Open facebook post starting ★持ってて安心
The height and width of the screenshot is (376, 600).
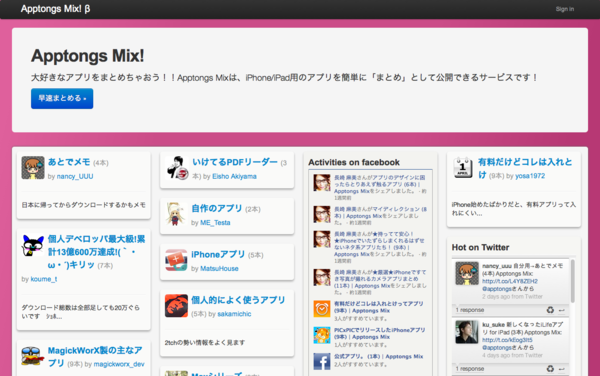380,244
